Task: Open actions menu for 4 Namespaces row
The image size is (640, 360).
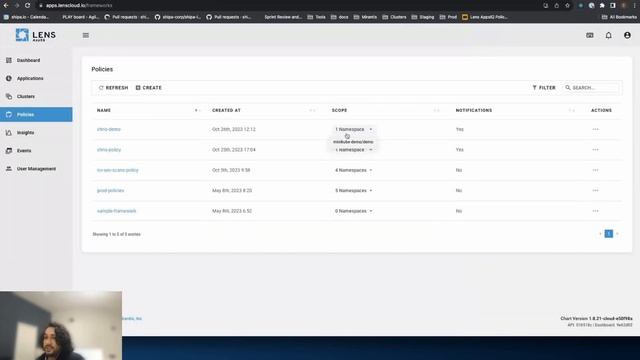Action: 595,170
